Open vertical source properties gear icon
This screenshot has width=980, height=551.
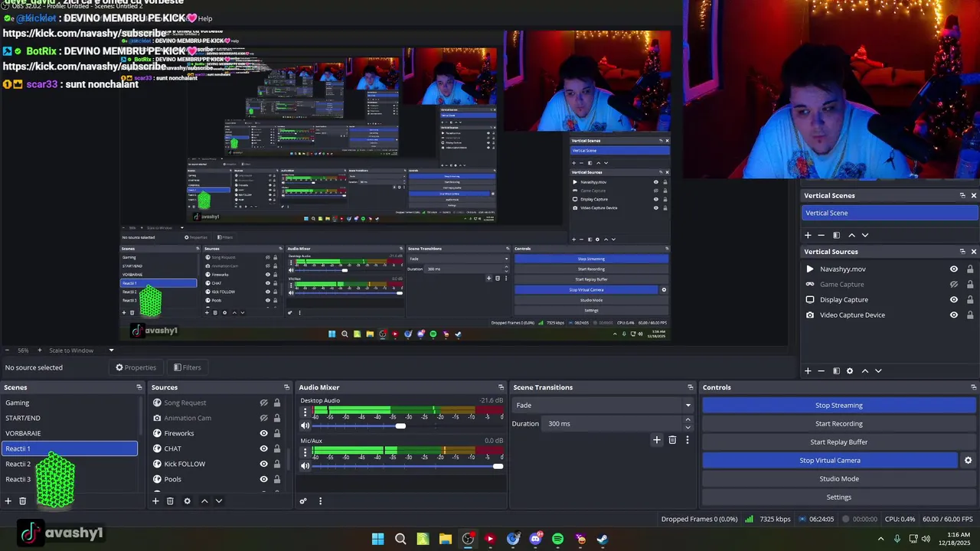pyautogui.click(x=850, y=371)
